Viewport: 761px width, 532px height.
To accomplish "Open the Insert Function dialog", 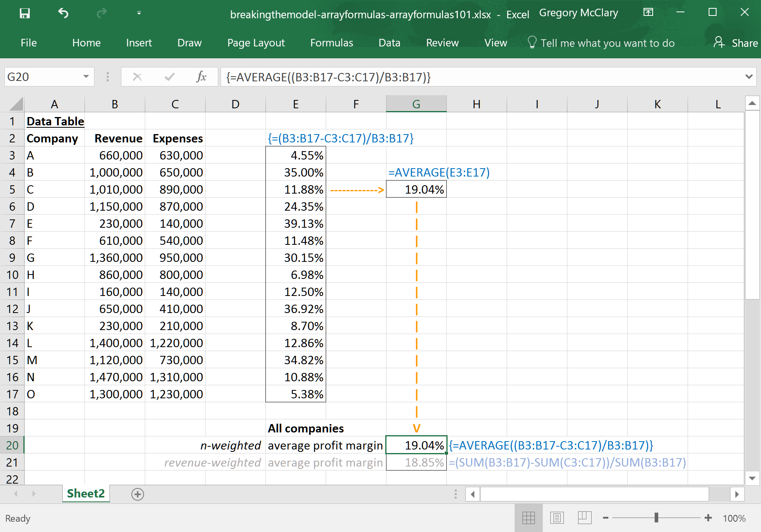I will [202, 77].
